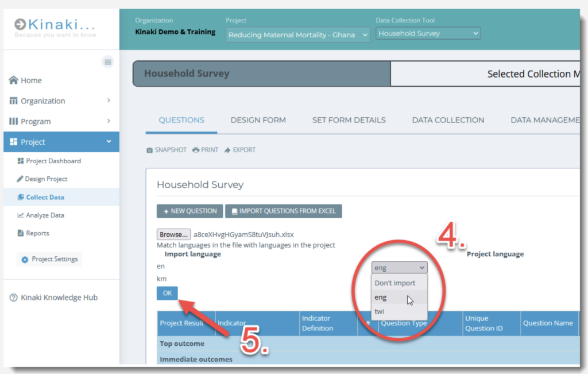This screenshot has height=374, width=588.
Task: Click the Collect Data icon
Action: point(21,197)
